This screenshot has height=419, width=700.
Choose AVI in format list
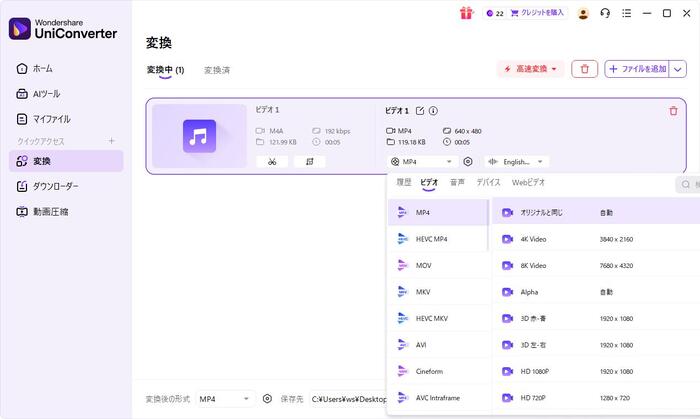[x=438, y=345]
